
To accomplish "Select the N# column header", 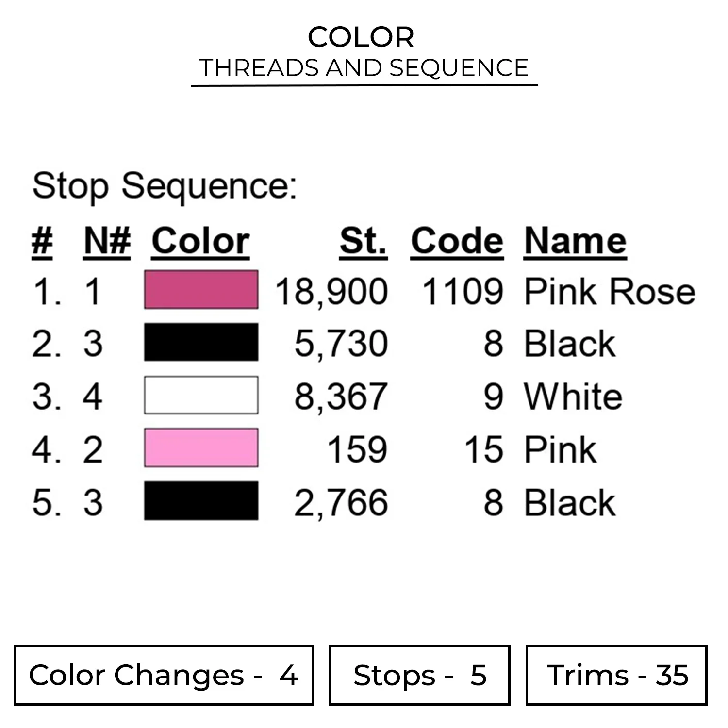I will coord(107,241).
